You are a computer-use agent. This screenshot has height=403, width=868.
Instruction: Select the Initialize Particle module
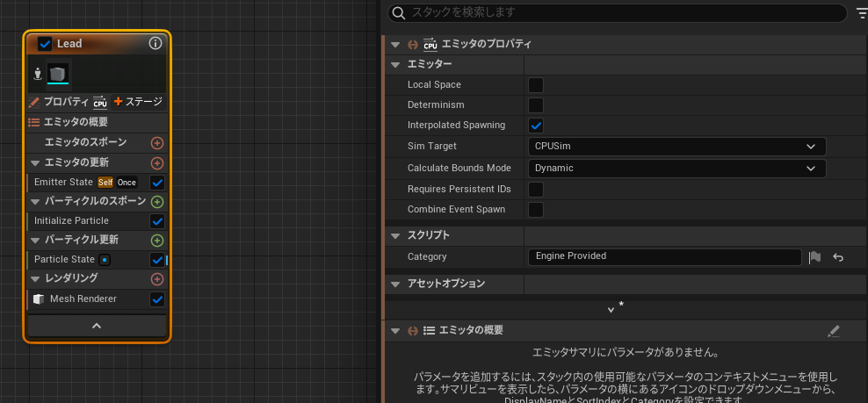click(71, 221)
